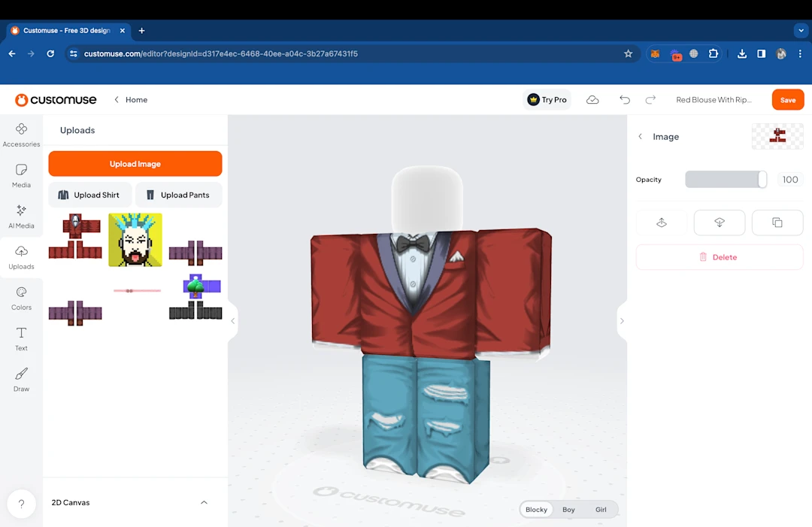Click the Customuse logo
This screenshot has height=527, width=812.
pos(56,99)
